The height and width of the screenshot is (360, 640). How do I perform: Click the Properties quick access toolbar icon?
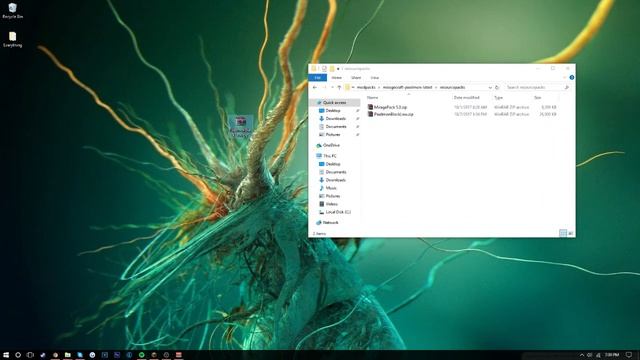pos(324,69)
